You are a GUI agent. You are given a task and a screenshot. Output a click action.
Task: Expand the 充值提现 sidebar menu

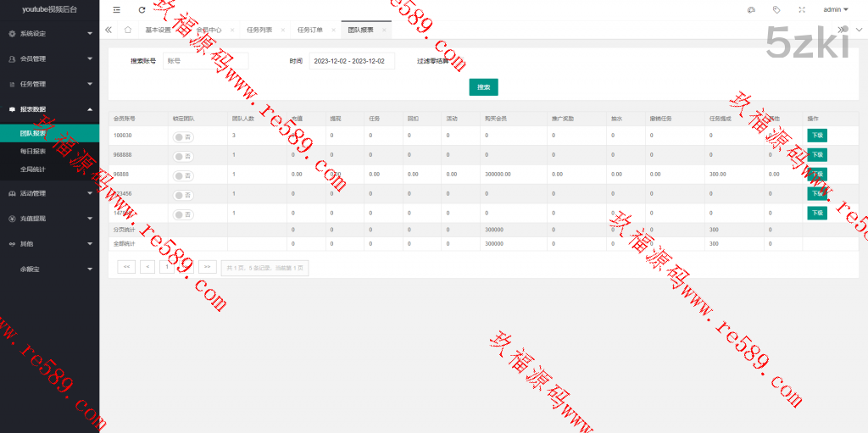[49, 219]
